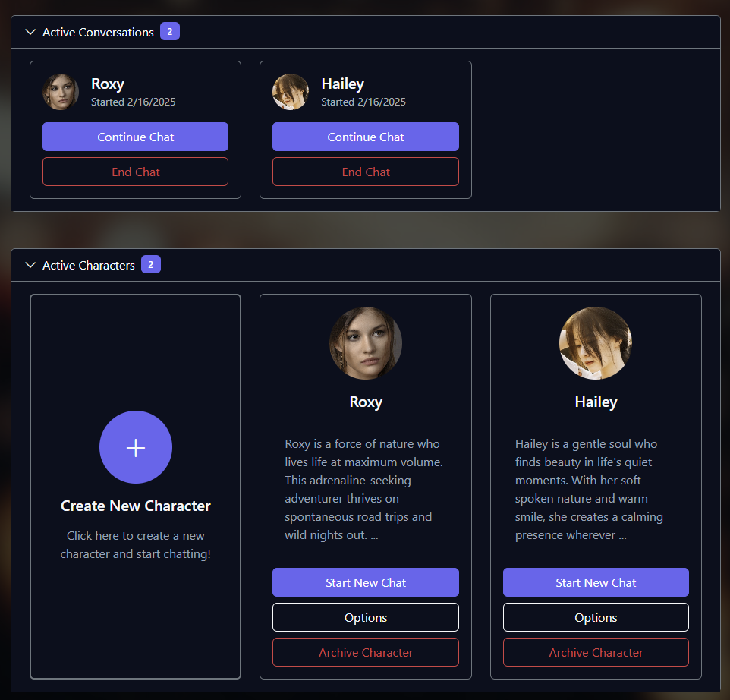Start a new chat with Hailey
Viewport: 730px width, 700px height.
click(596, 582)
